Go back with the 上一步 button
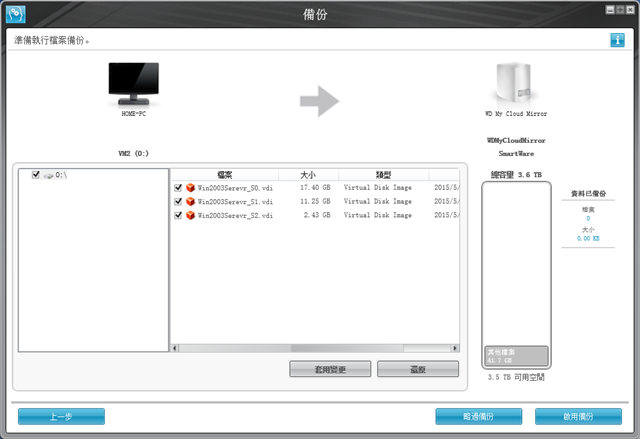 tap(61, 417)
